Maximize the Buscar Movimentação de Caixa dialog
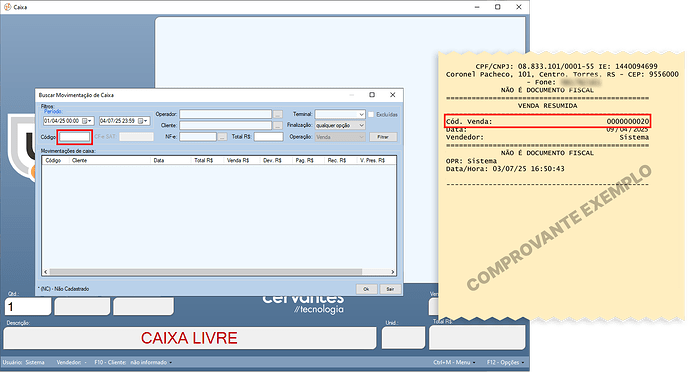 [x=372, y=95]
